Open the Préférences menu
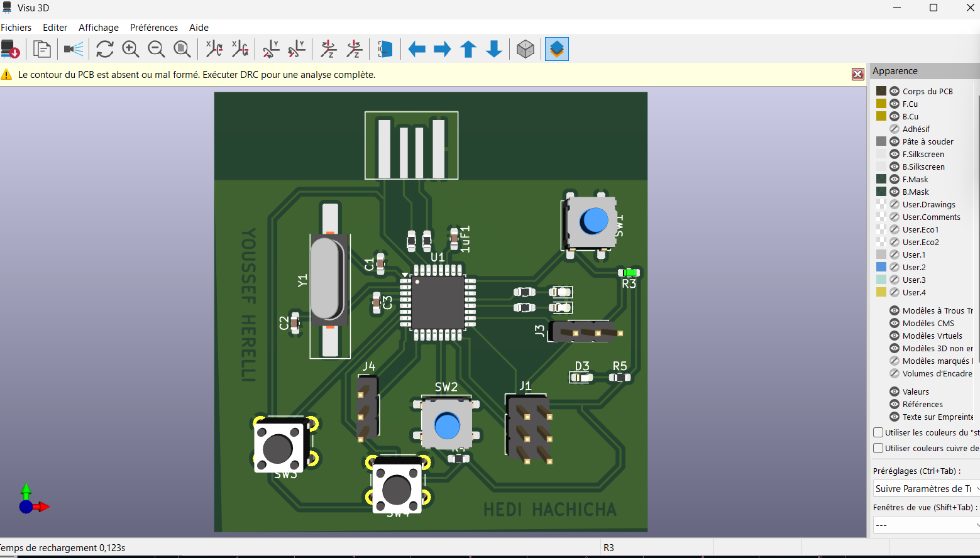980x558 pixels. click(x=154, y=28)
